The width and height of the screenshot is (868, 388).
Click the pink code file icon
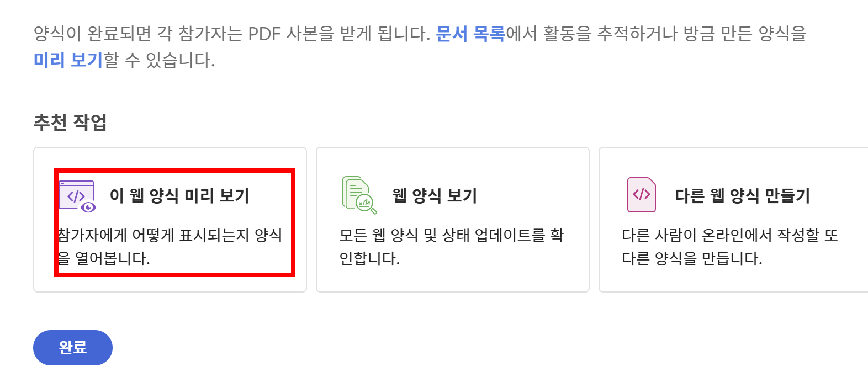642,195
